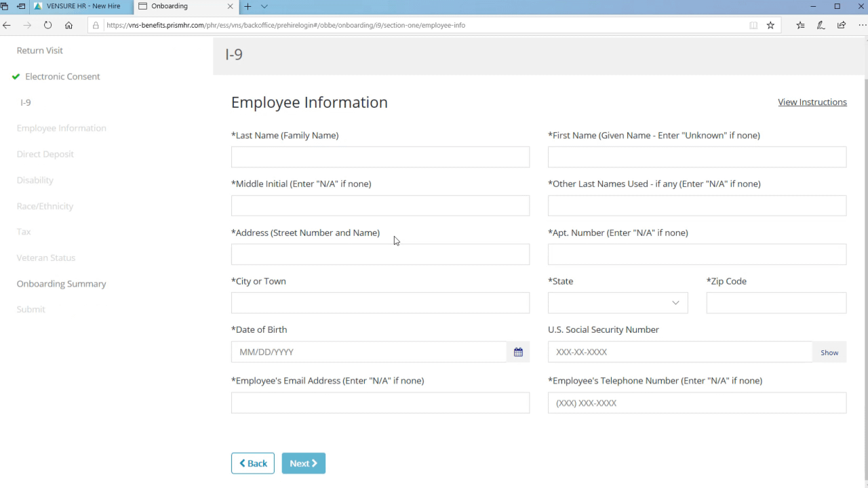Click the share page icon
The height and width of the screenshot is (488, 868).
[842, 25]
